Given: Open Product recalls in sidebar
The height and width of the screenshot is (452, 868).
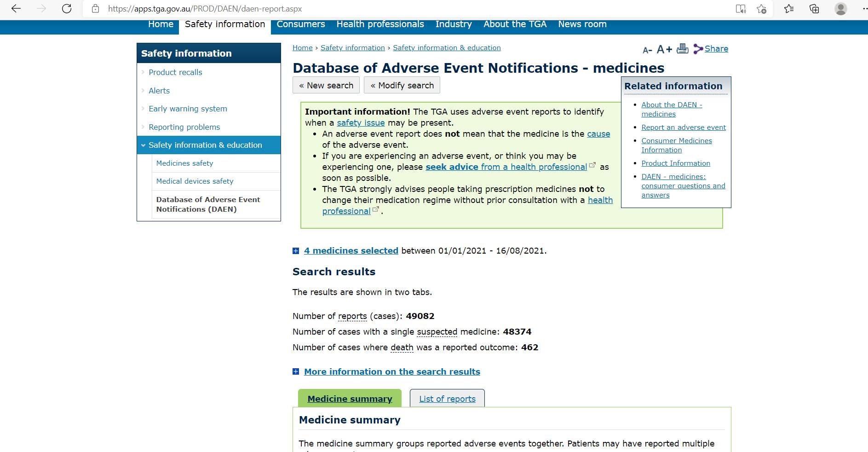Looking at the screenshot, I should (175, 72).
